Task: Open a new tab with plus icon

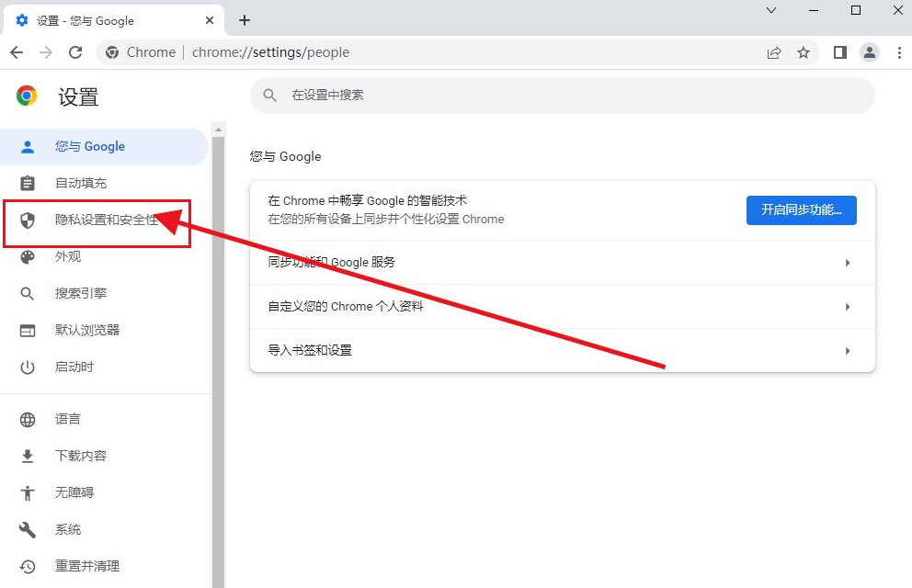Action: pyautogui.click(x=245, y=20)
